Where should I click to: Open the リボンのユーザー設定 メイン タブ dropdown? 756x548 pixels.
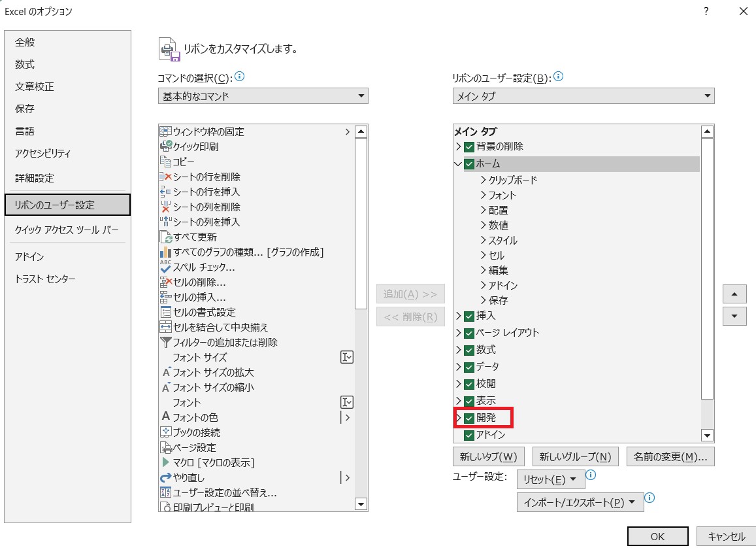tap(583, 96)
